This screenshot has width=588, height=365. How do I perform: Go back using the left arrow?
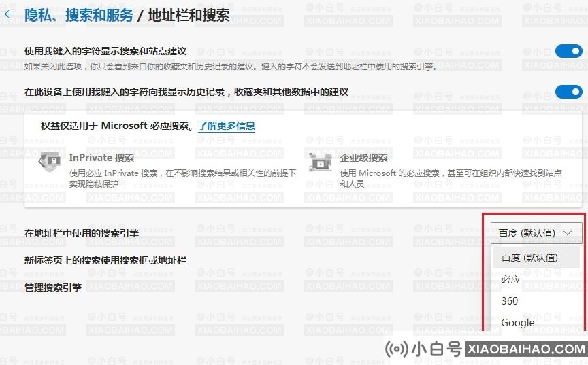tap(9, 14)
